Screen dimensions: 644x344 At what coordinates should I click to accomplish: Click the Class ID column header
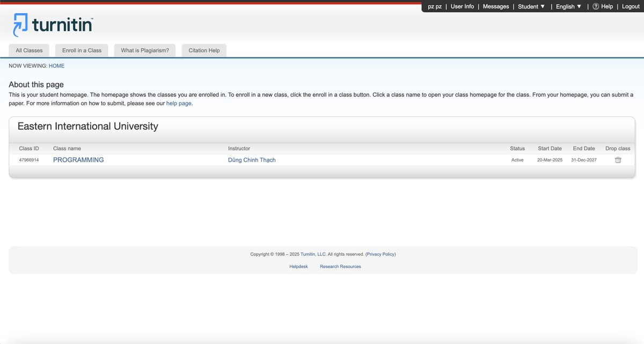[x=29, y=148]
